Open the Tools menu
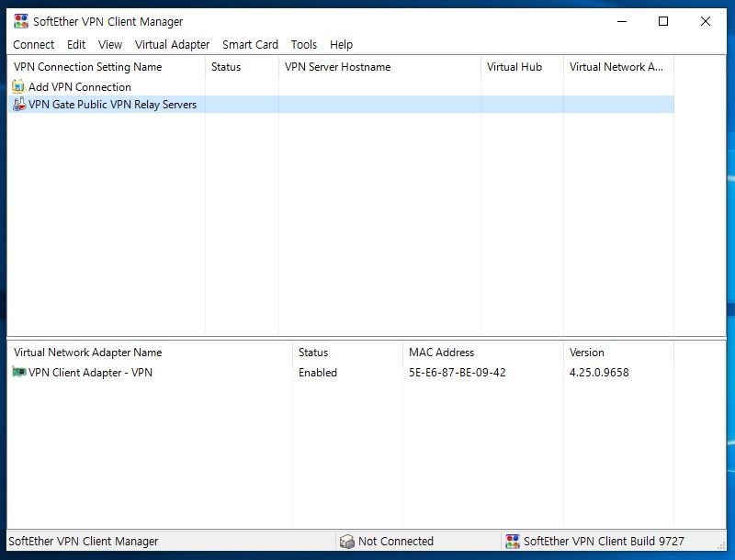Viewport: 735px width, 560px height. click(304, 44)
